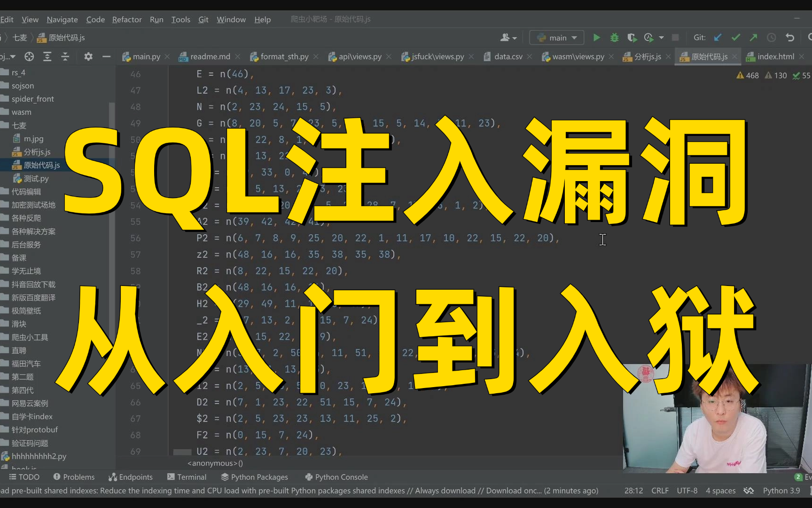The image size is (812, 508).
Task: Switch to the data.csv editor tab
Action: click(508, 56)
